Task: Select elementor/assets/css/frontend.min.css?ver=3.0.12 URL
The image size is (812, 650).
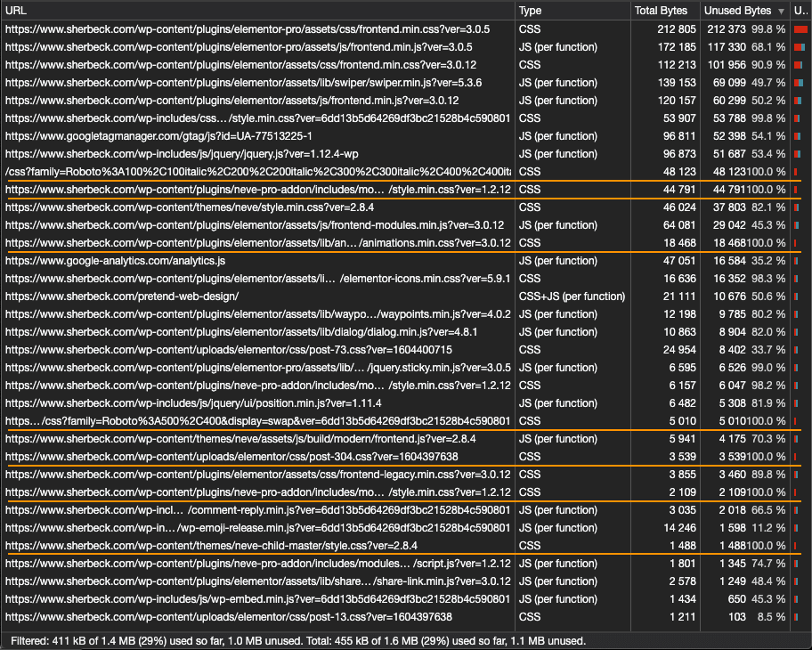Action: click(x=240, y=65)
